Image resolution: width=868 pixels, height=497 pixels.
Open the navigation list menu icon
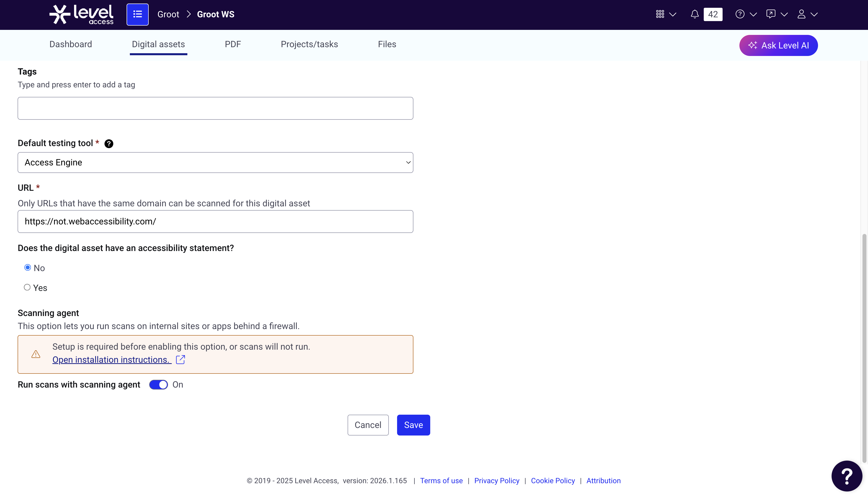[x=138, y=14]
